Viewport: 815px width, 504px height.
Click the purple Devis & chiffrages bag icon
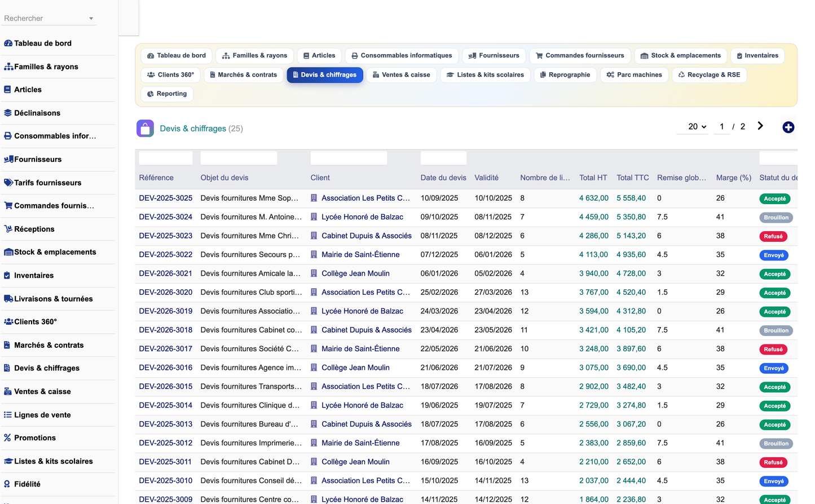[x=145, y=129]
